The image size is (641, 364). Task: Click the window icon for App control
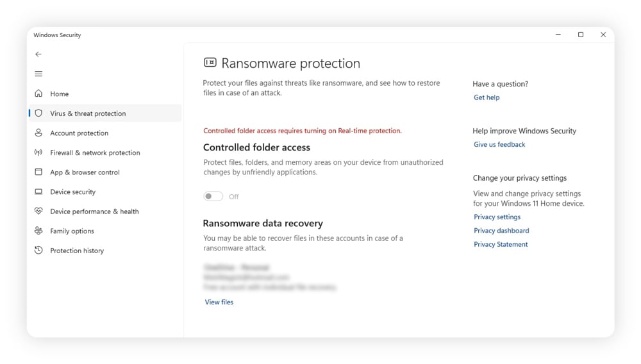(x=38, y=172)
